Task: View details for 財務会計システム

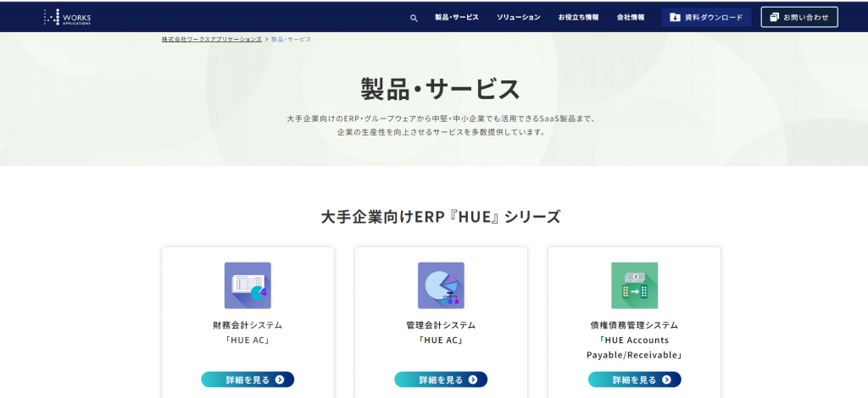Action: 248,379
